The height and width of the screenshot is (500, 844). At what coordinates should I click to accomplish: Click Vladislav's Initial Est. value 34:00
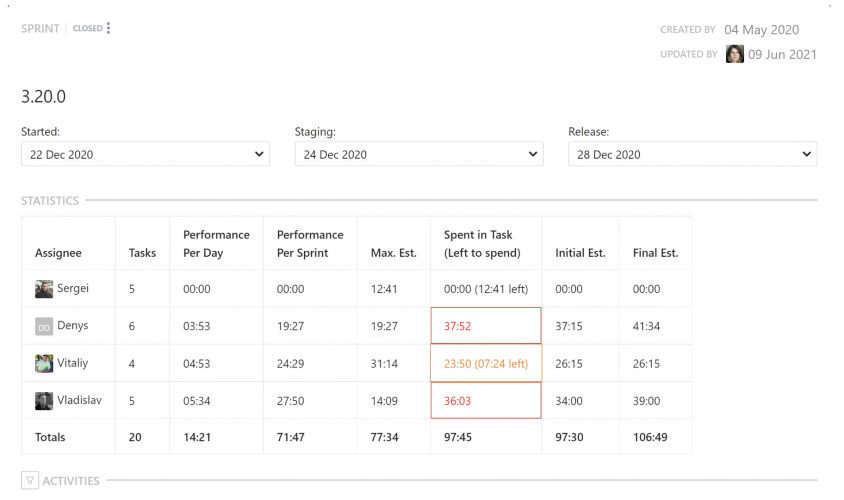(569, 401)
